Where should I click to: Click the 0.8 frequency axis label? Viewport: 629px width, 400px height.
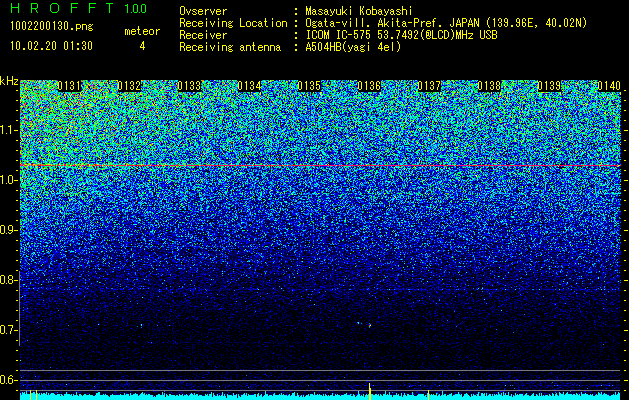pyautogui.click(x=8, y=280)
